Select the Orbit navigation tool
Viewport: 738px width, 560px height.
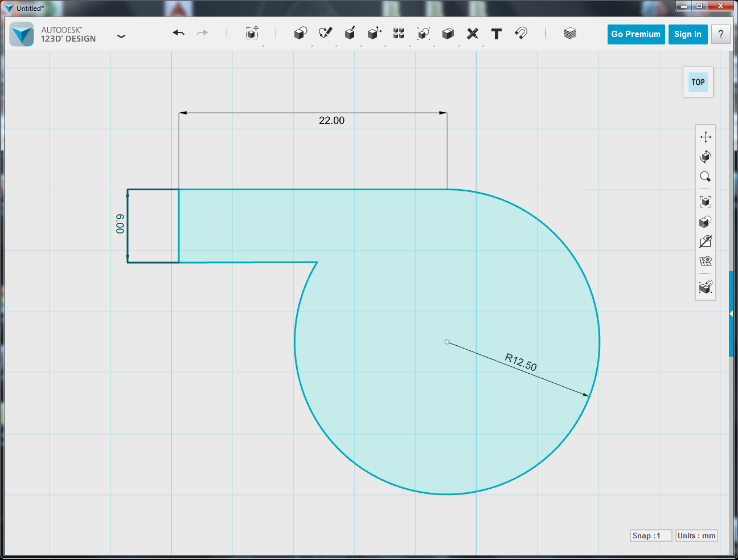tap(706, 157)
